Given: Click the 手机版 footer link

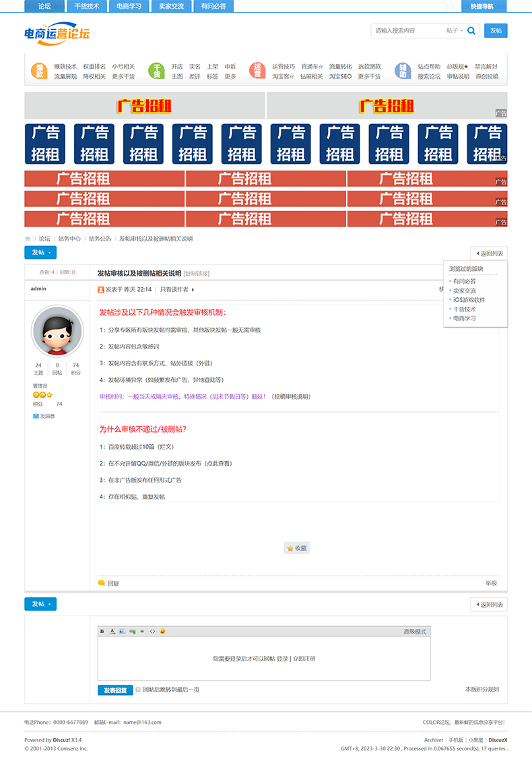Looking at the screenshot, I should coord(456,740).
